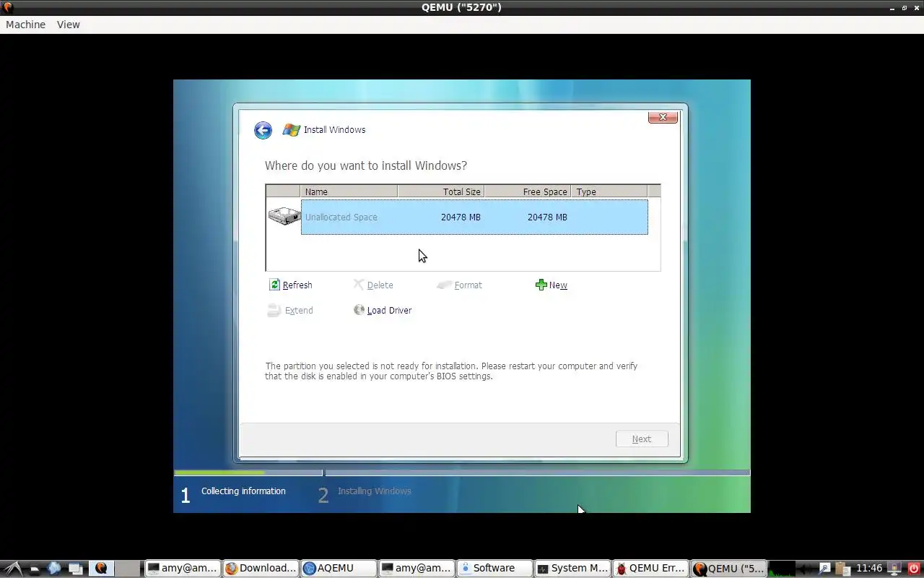
Task: Switch to QEMU ("5... taskbar window
Action: (728, 569)
